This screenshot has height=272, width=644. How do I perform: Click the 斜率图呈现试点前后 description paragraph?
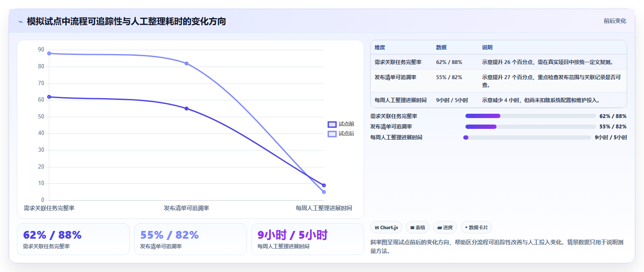point(497,246)
